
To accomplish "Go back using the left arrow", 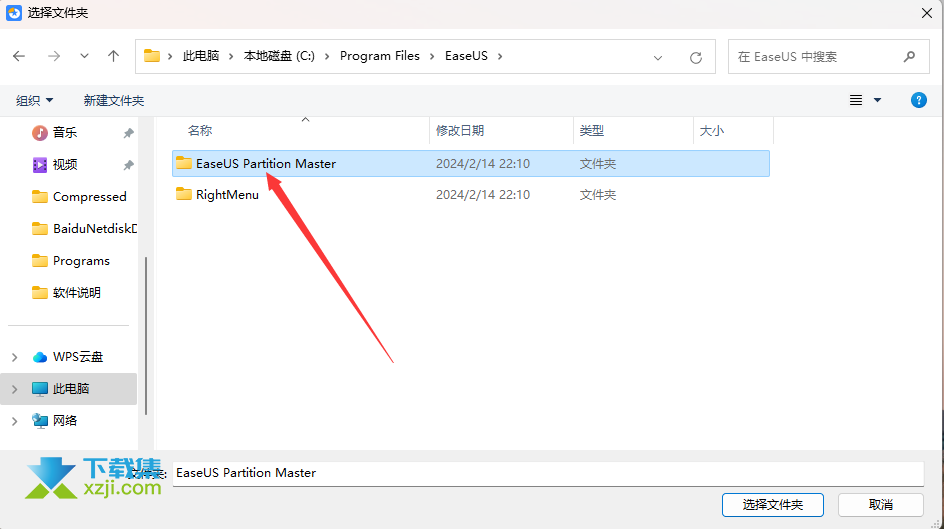I will tap(19, 56).
